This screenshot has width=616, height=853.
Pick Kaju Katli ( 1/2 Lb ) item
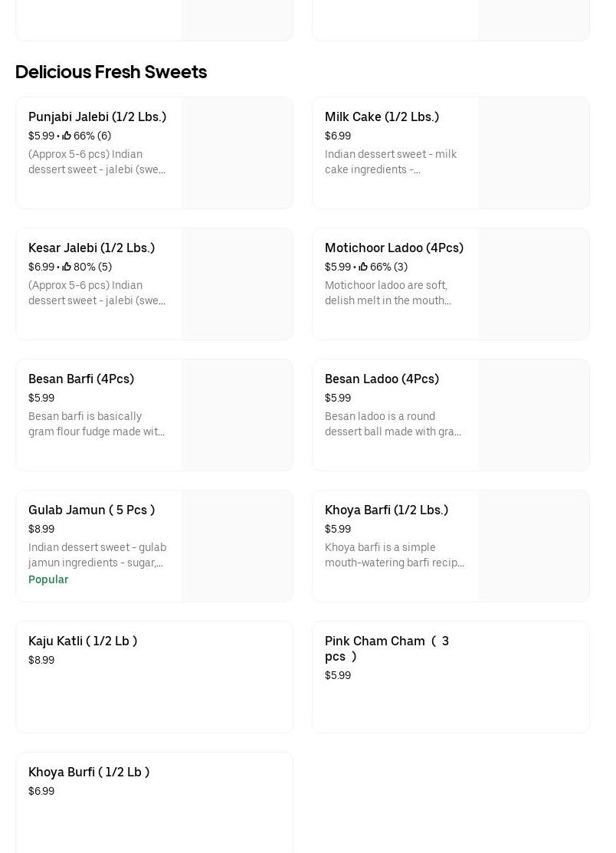pos(83,641)
